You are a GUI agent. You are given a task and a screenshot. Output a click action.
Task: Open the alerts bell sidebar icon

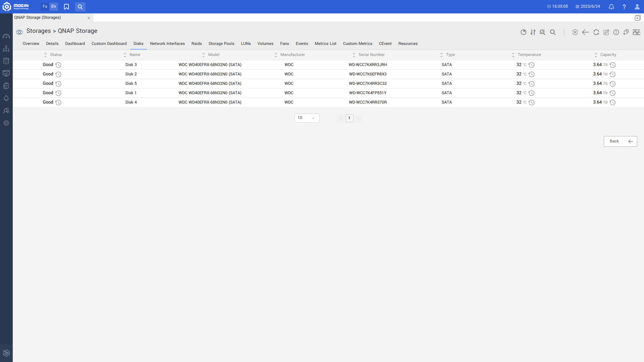(x=6, y=98)
